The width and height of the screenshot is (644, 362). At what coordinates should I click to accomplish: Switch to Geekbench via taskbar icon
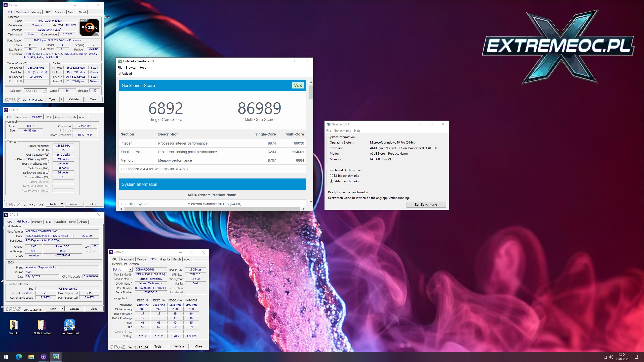tap(56, 357)
